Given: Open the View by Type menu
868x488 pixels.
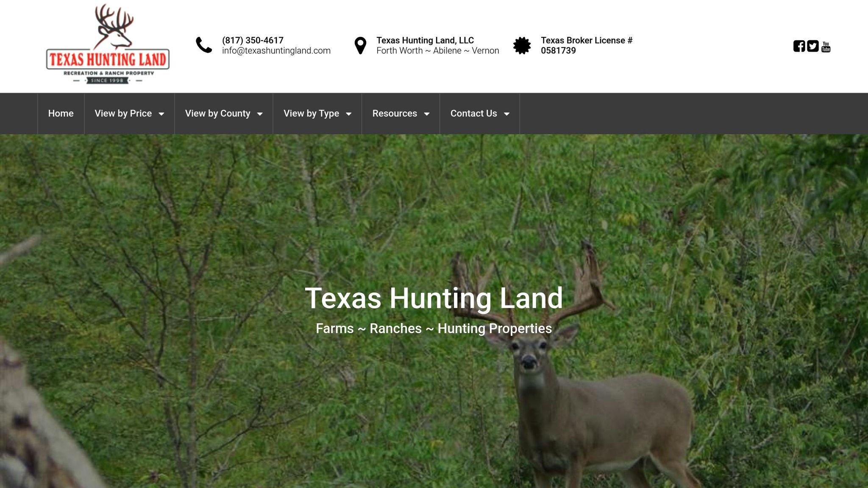Looking at the screenshot, I should 317,114.
